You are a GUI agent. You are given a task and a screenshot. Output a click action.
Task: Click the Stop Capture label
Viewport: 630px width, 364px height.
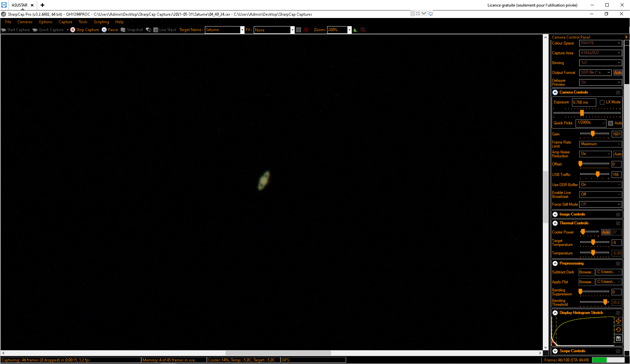(x=88, y=30)
